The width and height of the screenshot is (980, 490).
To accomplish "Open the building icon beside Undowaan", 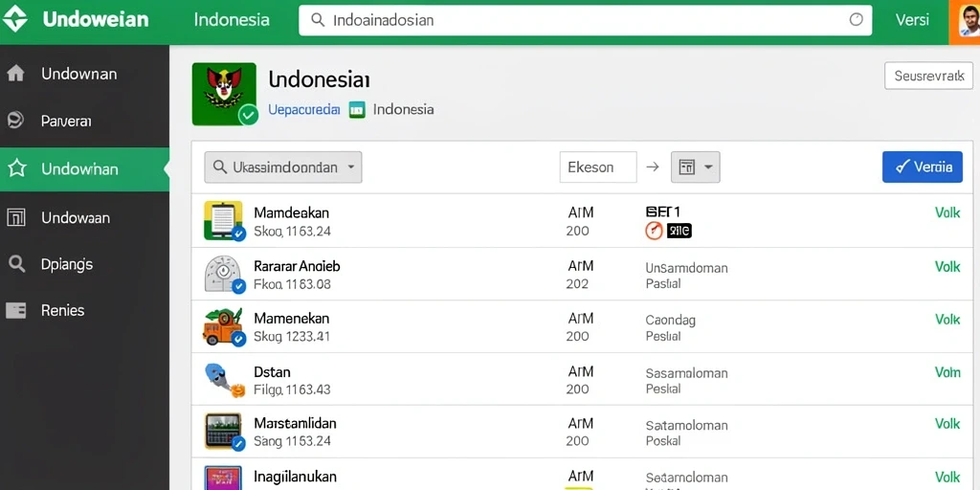I will (15, 217).
